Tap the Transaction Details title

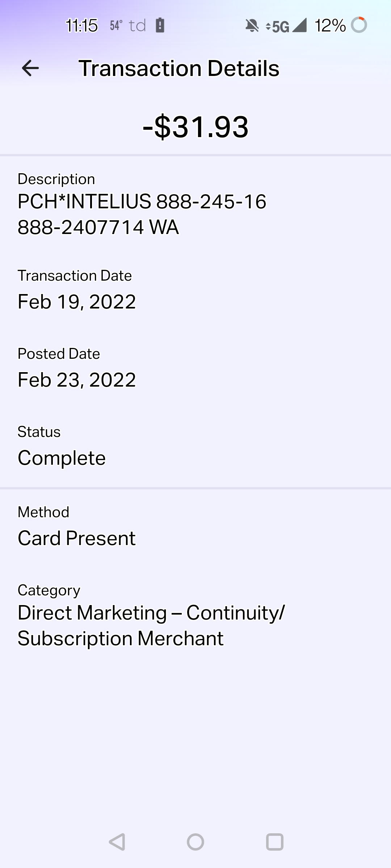tap(179, 68)
